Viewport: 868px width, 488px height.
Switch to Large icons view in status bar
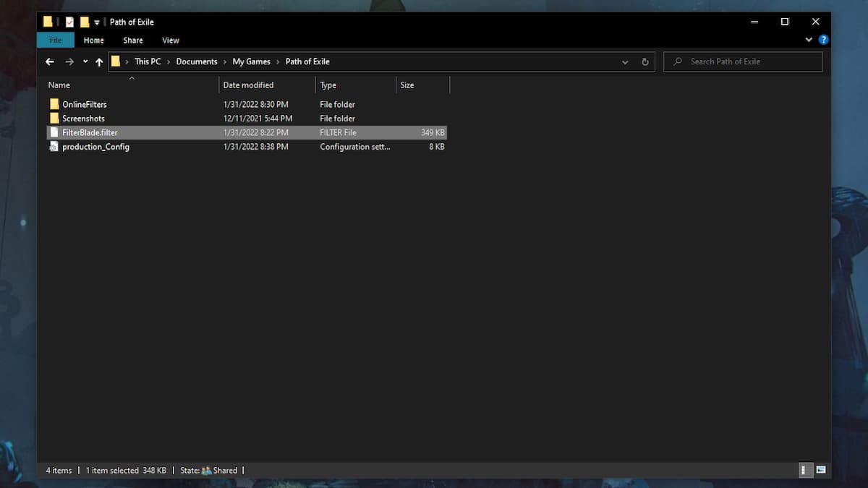coord(821,470)
